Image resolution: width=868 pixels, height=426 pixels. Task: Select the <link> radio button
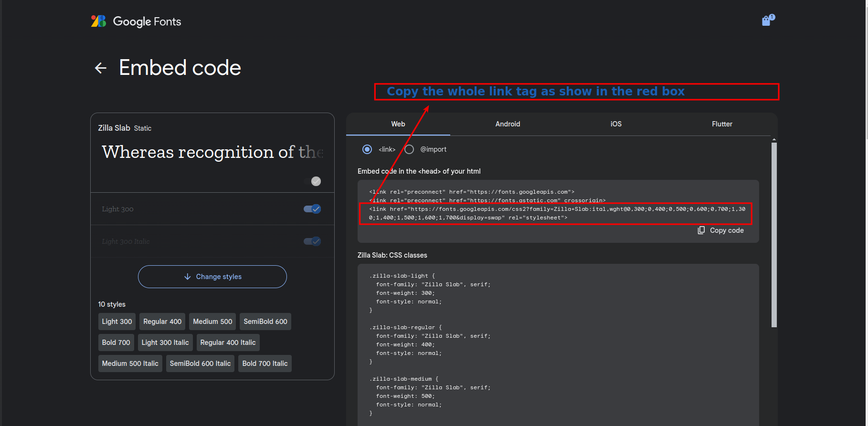(367, 149)
